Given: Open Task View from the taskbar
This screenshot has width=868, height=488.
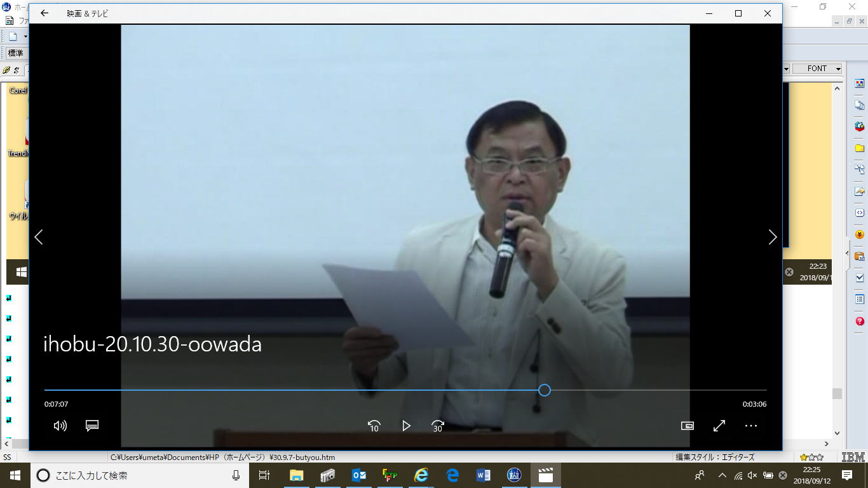Looking at the screenshot, I should click(264, 475).
